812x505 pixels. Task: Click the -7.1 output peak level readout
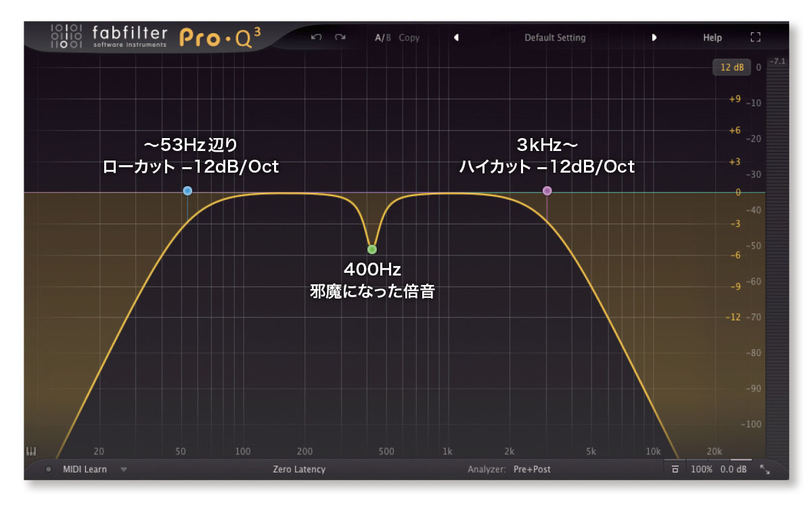(x=778, y=62)
